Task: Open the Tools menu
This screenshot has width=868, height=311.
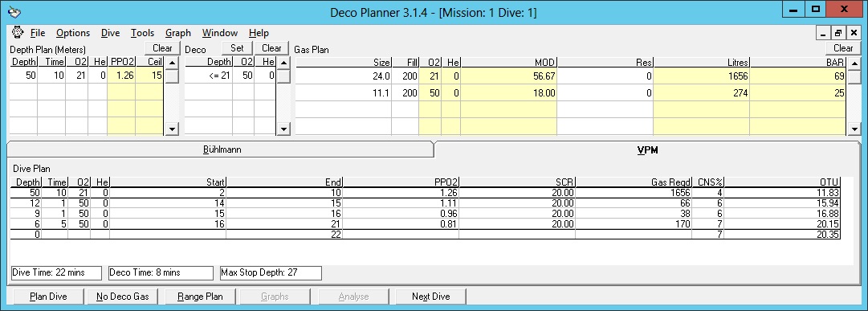Action: [x=142, y=33]
